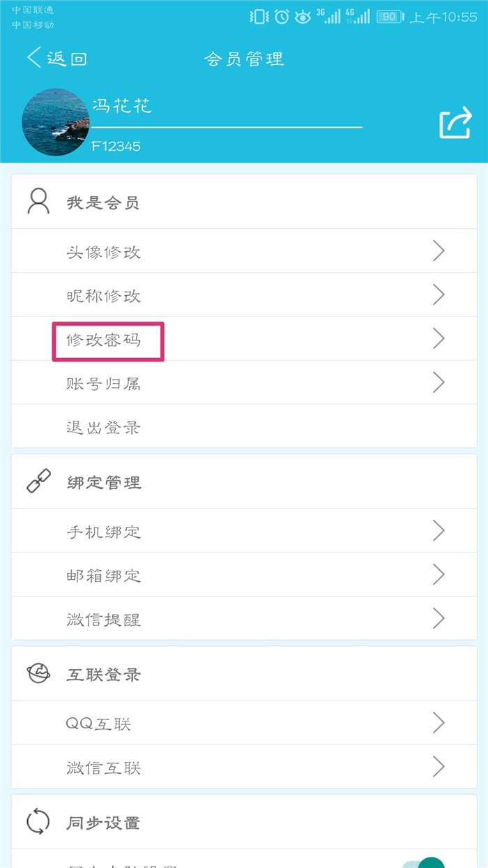Tap the back arrow icon
The image size is (488, 868).
[34, 58]
